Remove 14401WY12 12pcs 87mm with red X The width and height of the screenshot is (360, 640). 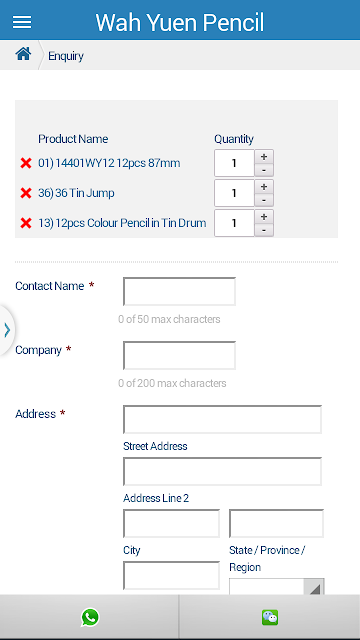click(26, 163)
